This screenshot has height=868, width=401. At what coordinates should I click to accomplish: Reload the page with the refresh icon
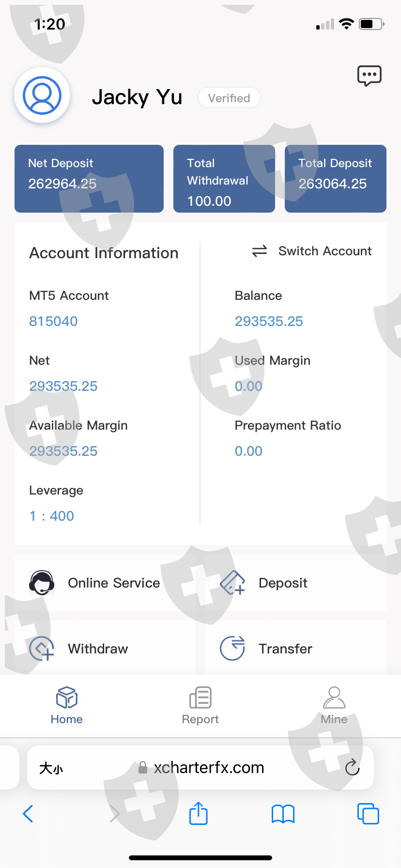[352, 767]
